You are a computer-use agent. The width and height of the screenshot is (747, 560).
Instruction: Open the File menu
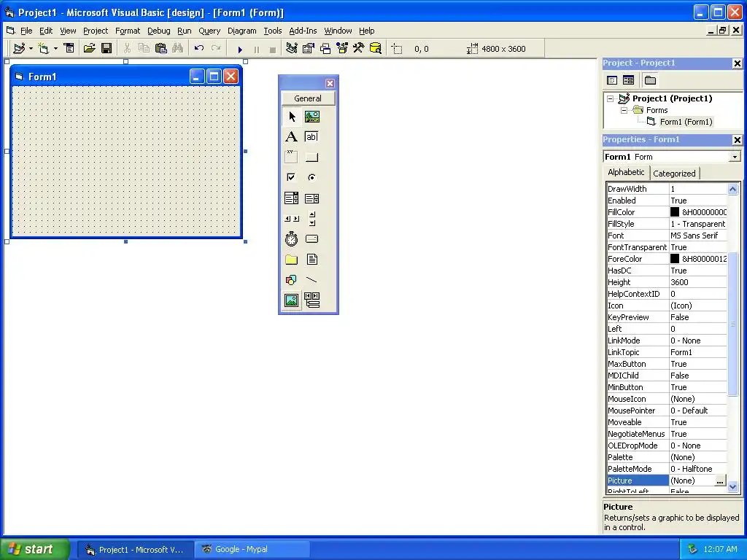coord(26,31)
